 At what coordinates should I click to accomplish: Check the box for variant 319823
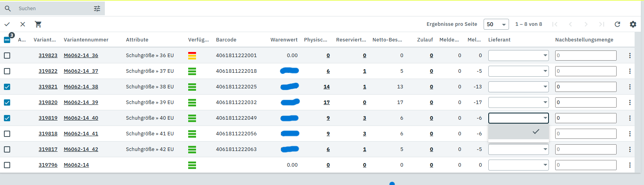[7, 56]
